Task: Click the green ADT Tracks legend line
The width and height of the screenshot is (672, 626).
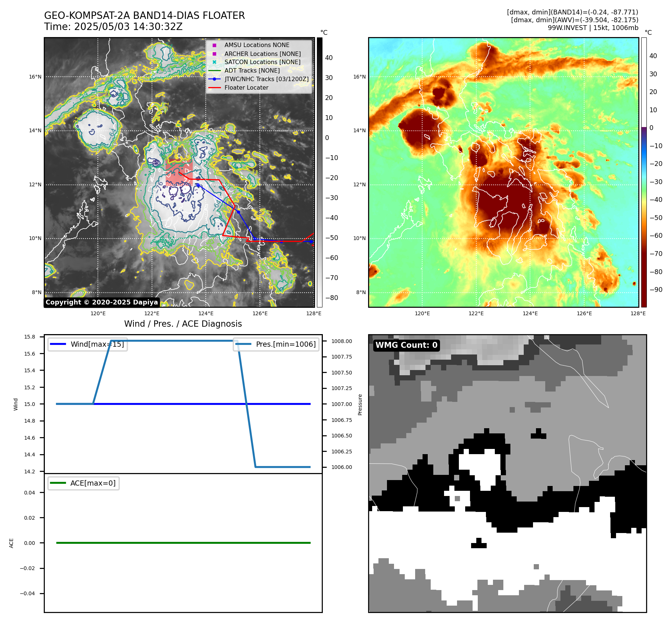Action: tap(214, 70)
